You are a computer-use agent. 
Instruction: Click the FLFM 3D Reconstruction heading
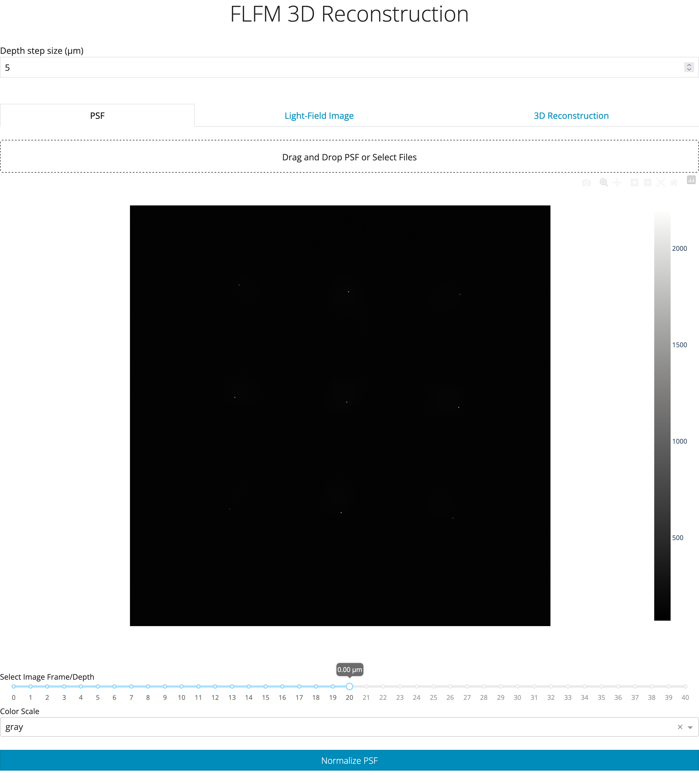[x=349, y=14]
